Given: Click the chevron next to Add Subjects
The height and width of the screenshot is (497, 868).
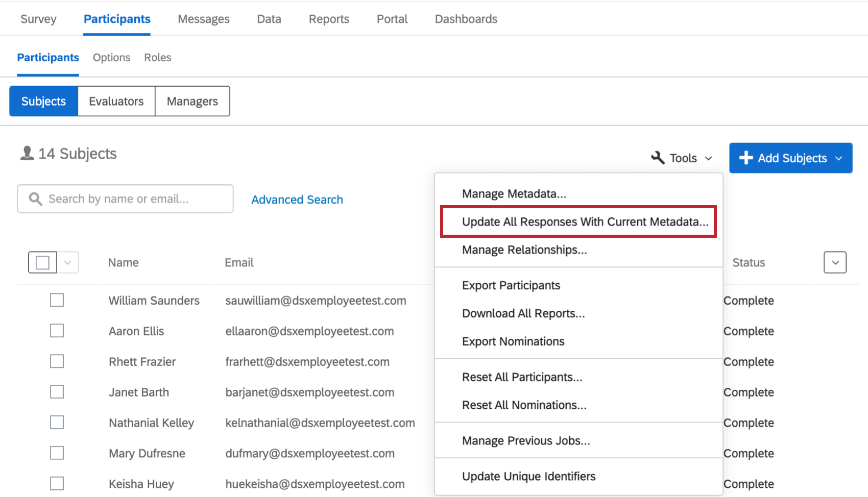Looking at the screenshot, I should [x=839, y=158].
